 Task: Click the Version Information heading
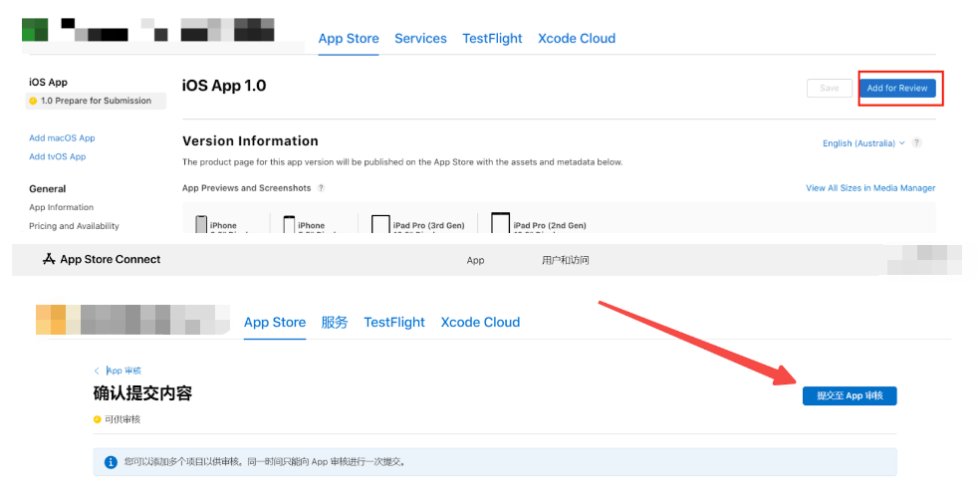250,141
